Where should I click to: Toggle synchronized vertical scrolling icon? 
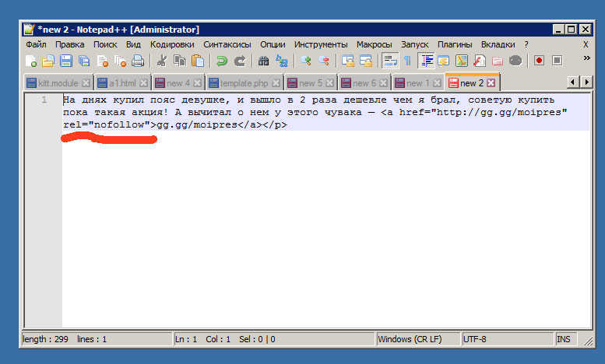pyautogui.click(x=347, y=61)
